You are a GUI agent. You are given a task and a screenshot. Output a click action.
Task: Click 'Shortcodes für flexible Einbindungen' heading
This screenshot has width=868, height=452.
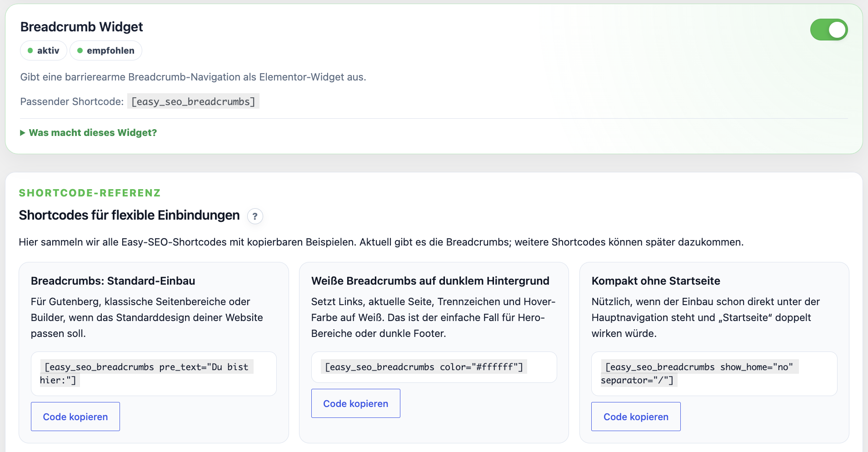tap(130, 215)
